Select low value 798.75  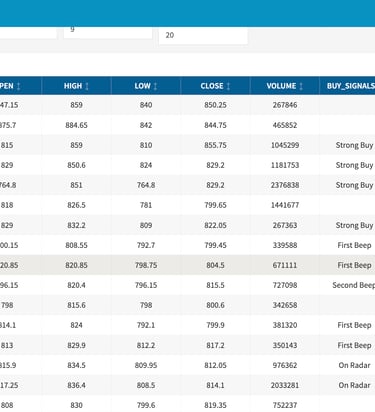pos(146,265)
